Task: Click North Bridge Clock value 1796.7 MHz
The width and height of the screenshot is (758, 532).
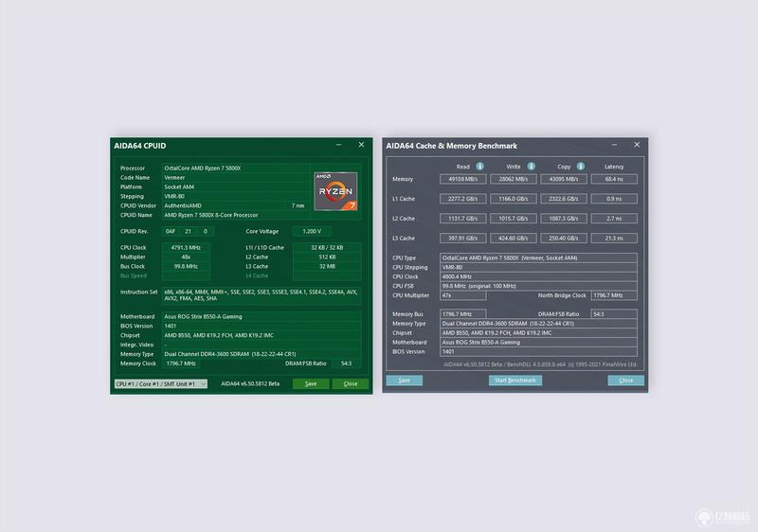Action: coord(614,295)
